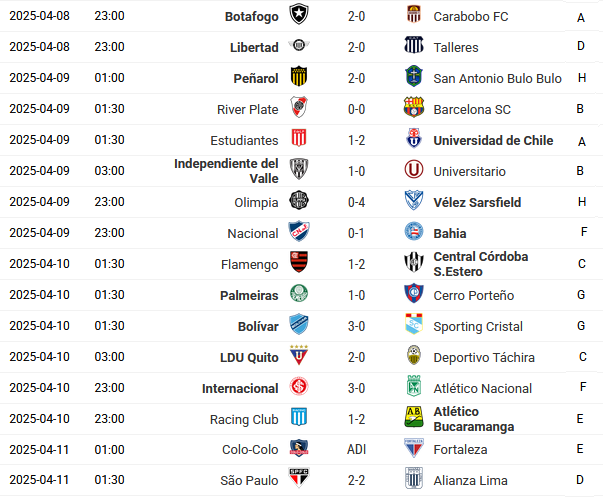Click the Atlético Bucaramanga AB logo
This screenshot has width=603, height=497.
[414, 417]
